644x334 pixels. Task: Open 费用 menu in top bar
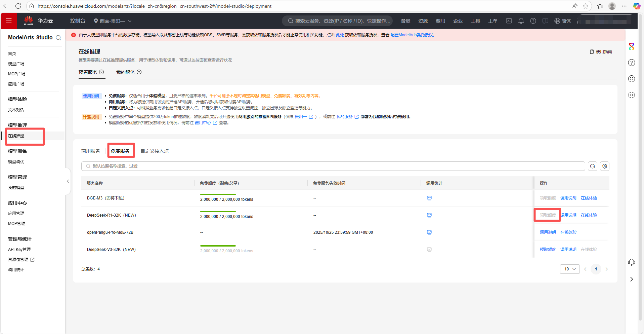pyautogui.click(x=440, y=21)
